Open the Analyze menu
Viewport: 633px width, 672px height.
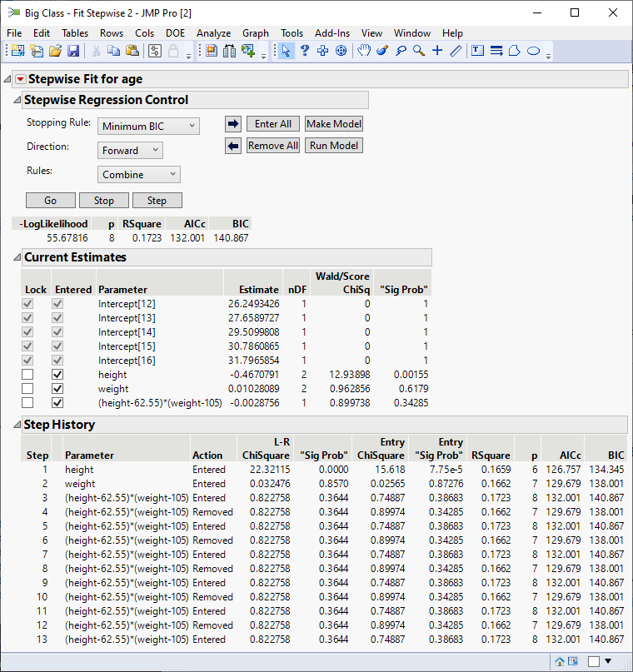213,33
